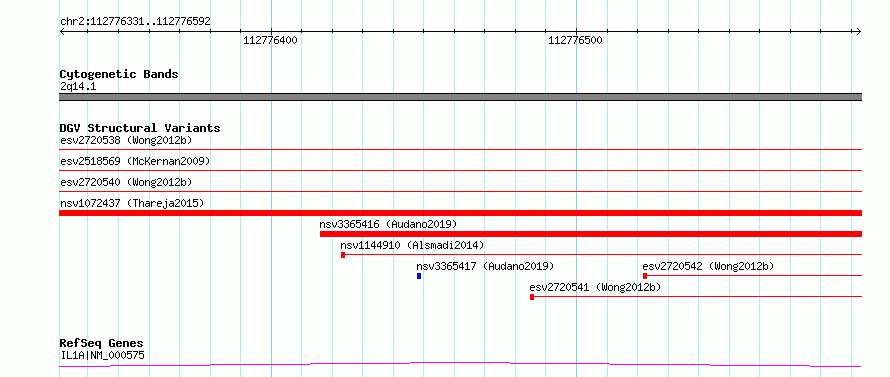The image size is (890, 377).
Task: Click red start block of esv2720541
Action: (532, 297)
